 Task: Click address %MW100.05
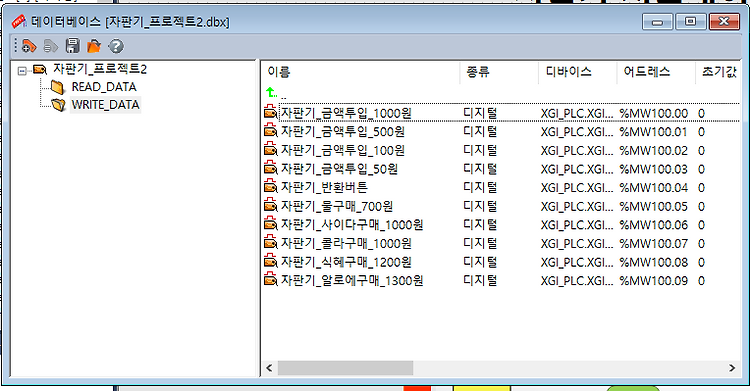click(653, 206)
